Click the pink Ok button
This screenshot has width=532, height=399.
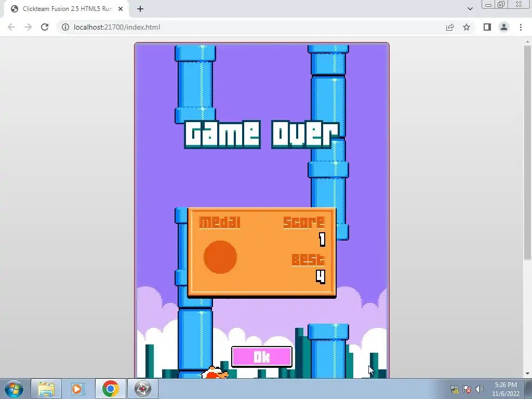click(262, 356)
